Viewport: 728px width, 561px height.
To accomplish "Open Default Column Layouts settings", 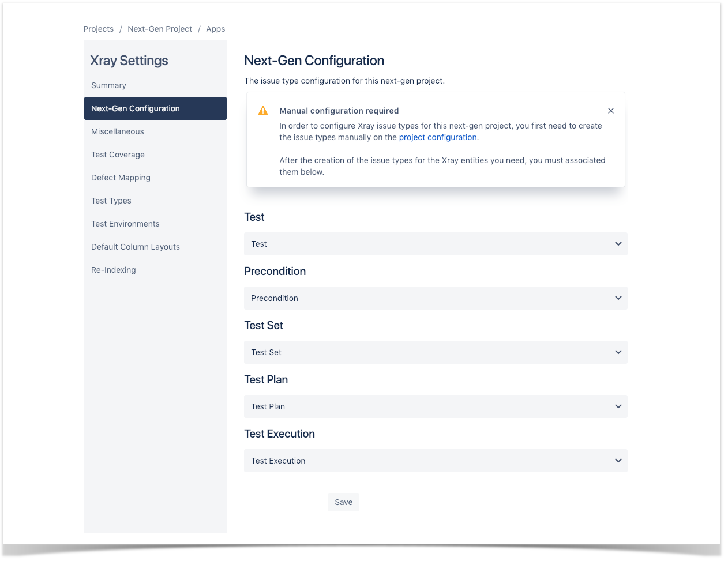I will tap(155, 247).
